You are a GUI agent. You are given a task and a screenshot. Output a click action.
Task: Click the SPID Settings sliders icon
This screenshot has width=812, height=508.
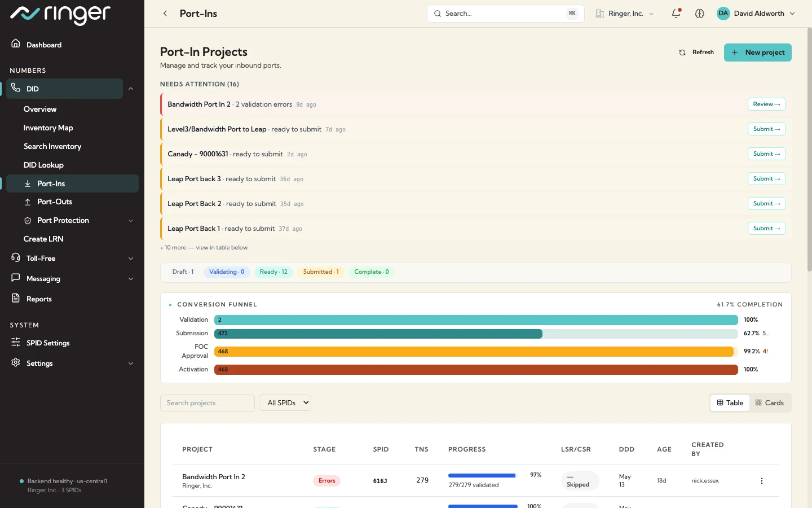(x=16, y=342)
